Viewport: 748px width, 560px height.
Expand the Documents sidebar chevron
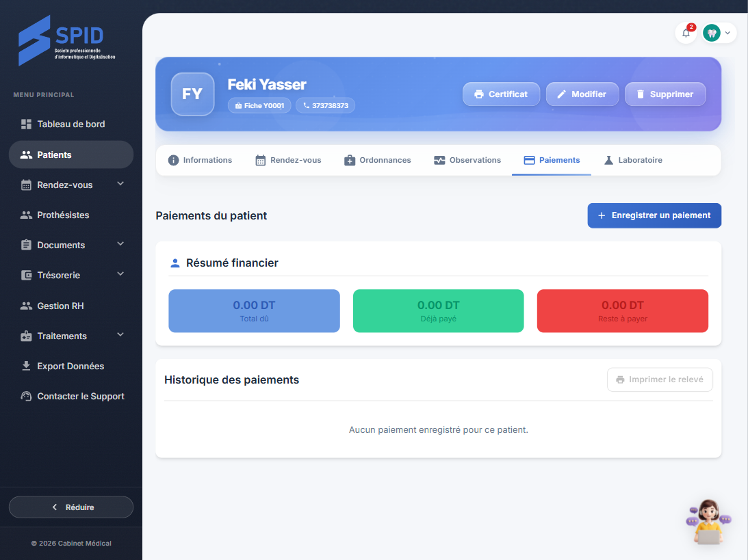[x=120, y=244]
